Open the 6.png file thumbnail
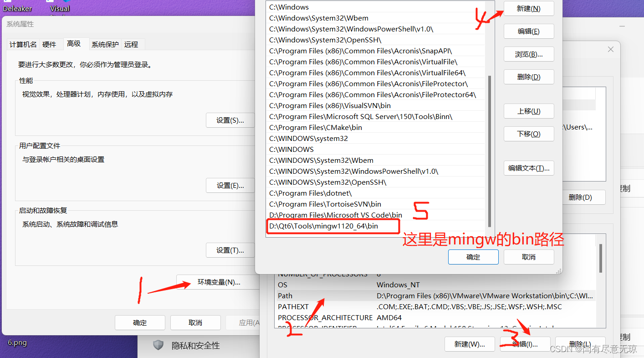The width and height of the screenshot is (644, 358). point(16,342)
